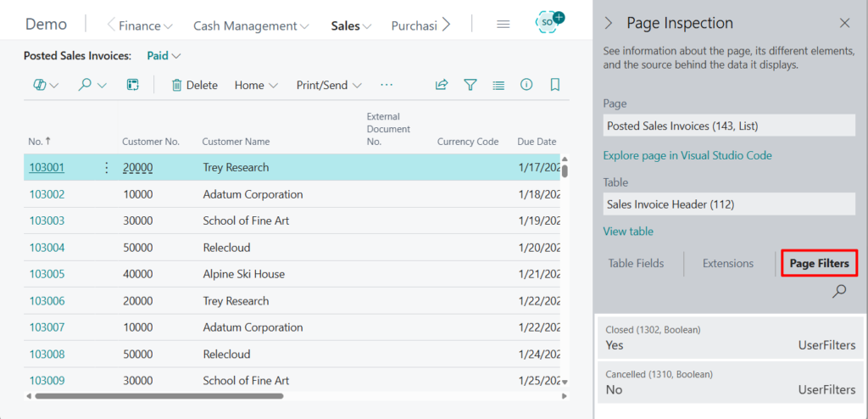Open the Print/Send dropdown menu
This screenshot has height=419, width=868.
[x=329, y=85]
